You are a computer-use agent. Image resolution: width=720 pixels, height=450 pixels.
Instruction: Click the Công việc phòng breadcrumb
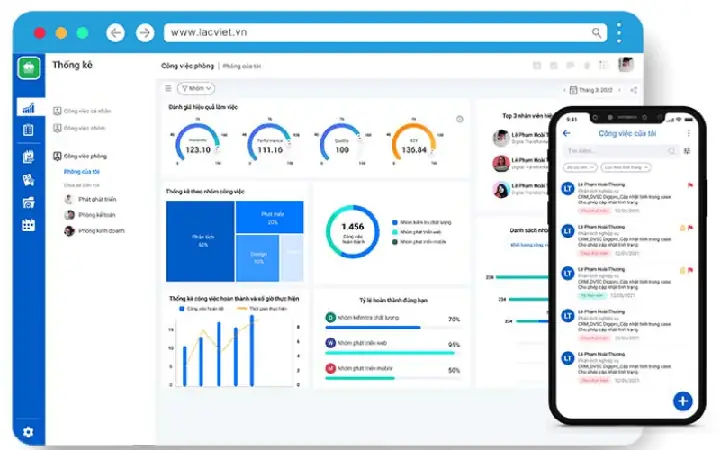click(187, 66)
